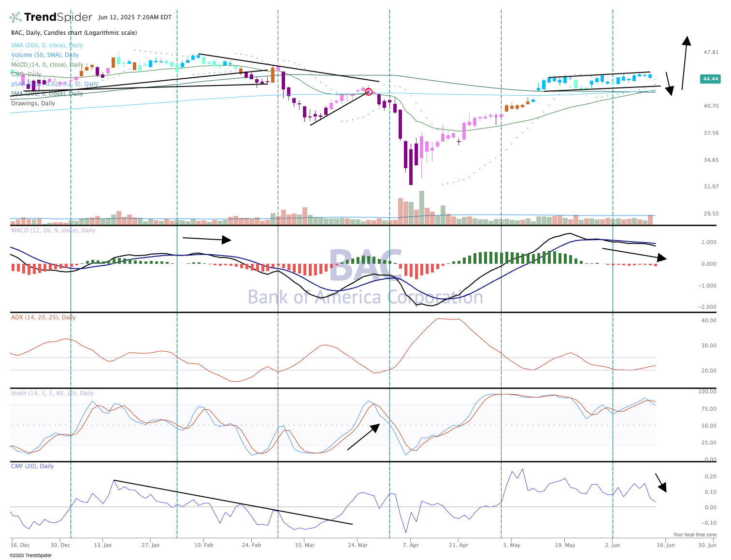Click the right downward-sloping arrow in the MACD panel
The height and width of the screenshot is (560, 731).
(634, 254)
